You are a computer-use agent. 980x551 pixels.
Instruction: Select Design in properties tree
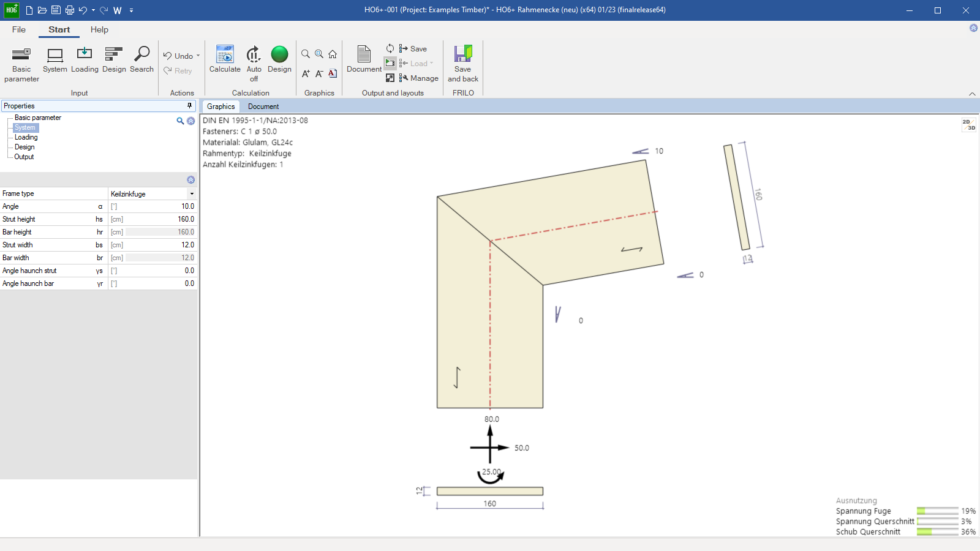pos(24,147)
